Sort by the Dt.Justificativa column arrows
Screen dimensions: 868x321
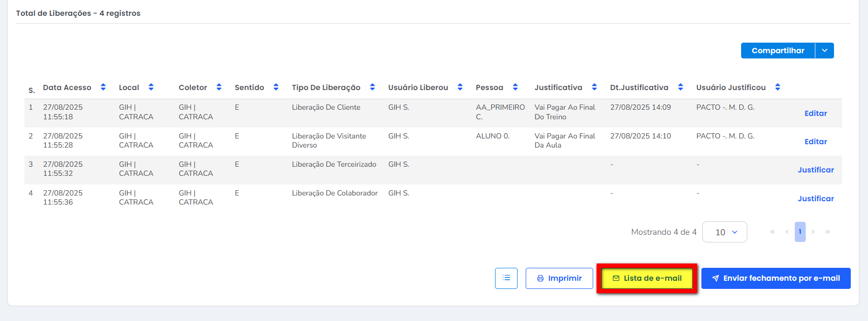pyautogui.click(x=680, y=87)
